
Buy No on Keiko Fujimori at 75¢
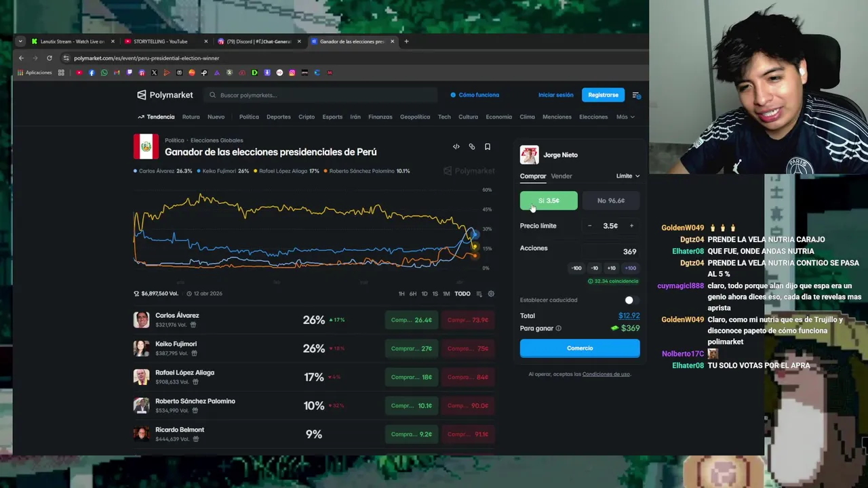tap(468, 348)
